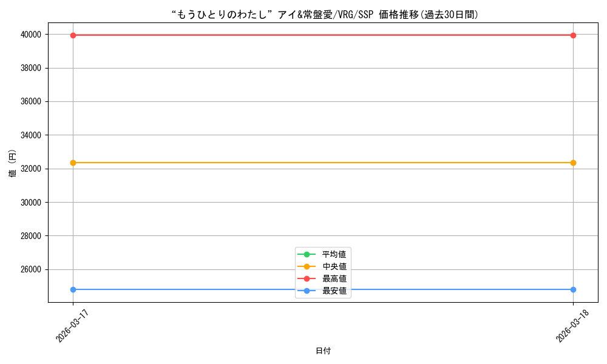Click the 値 (円) y-axis title
The height and width of the screenshot is (364, 607).
[x=13, y=164]
